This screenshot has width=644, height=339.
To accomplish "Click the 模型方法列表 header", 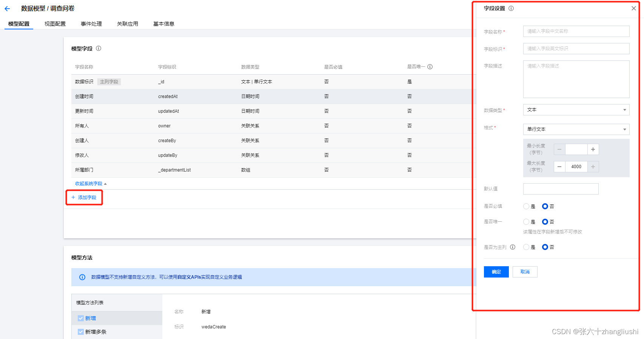I will (90, 303).
